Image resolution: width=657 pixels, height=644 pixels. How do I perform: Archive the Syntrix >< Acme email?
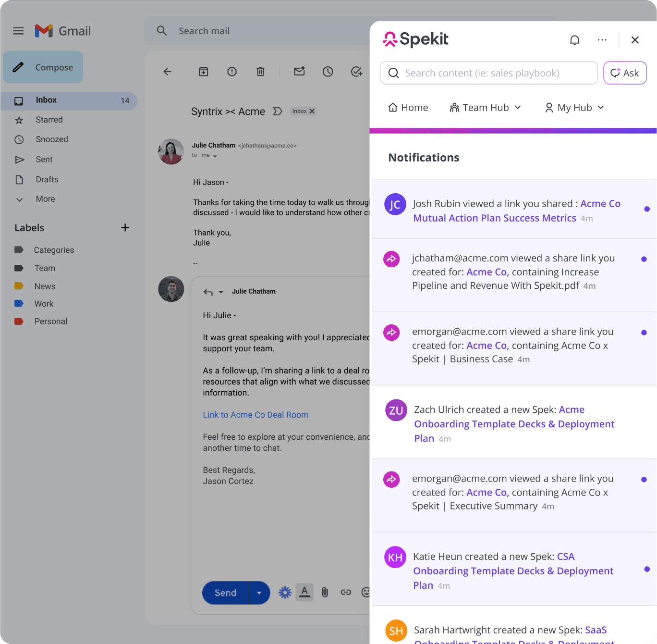[x=204, y=72]
